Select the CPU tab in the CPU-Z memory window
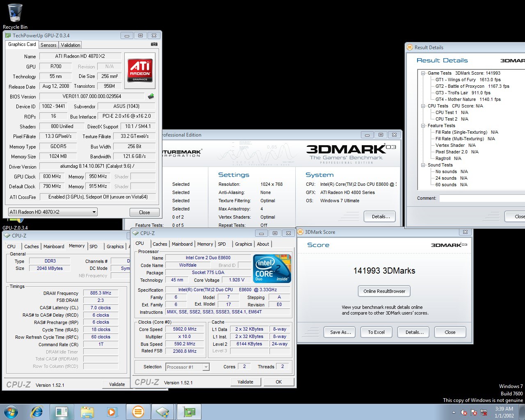Image resolution: width=525 pixels, height=420 pixels. (11, 247)
